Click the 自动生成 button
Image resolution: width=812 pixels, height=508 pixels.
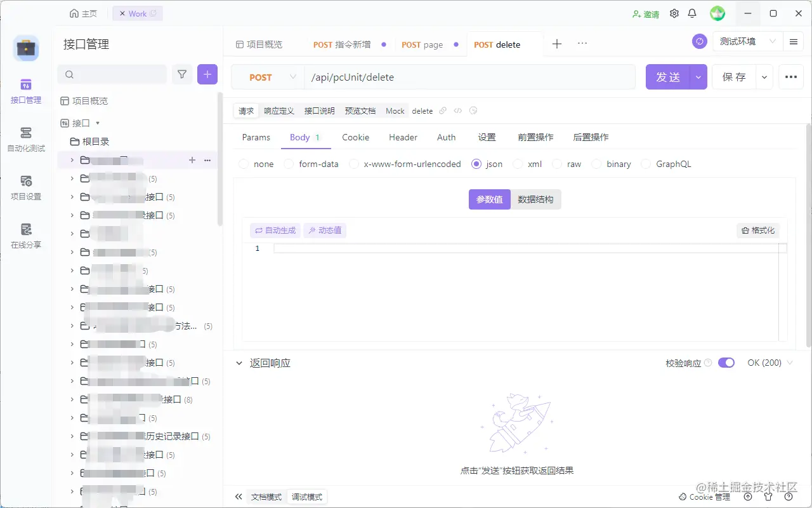275,231
